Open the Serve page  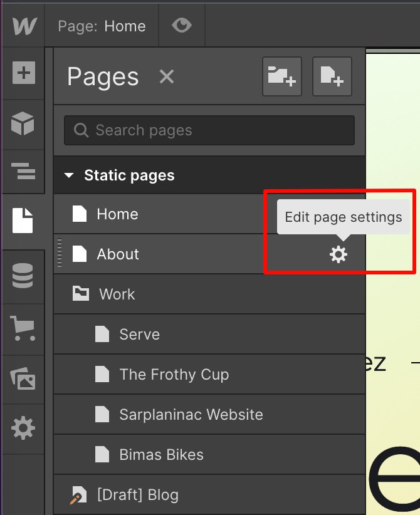tap(209, 335)
